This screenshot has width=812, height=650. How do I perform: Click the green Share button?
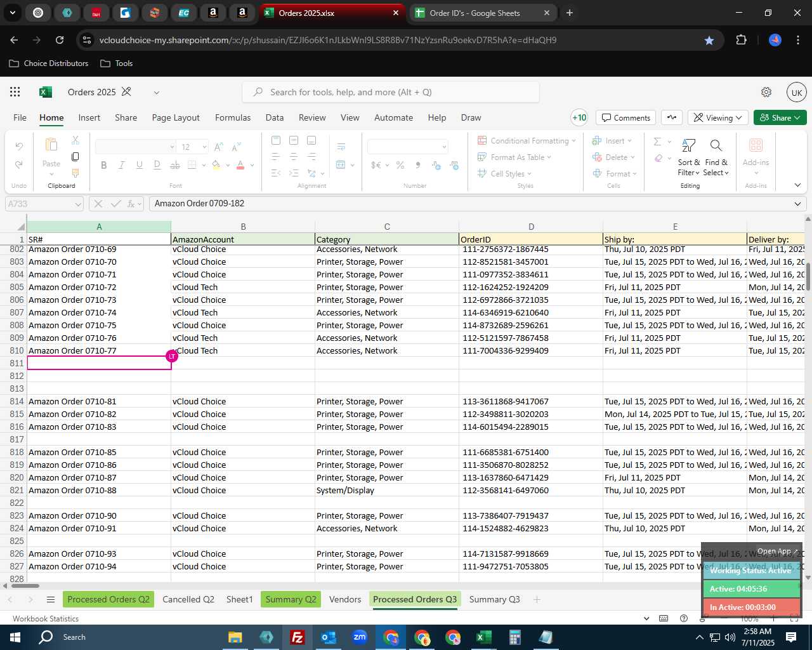780,117
